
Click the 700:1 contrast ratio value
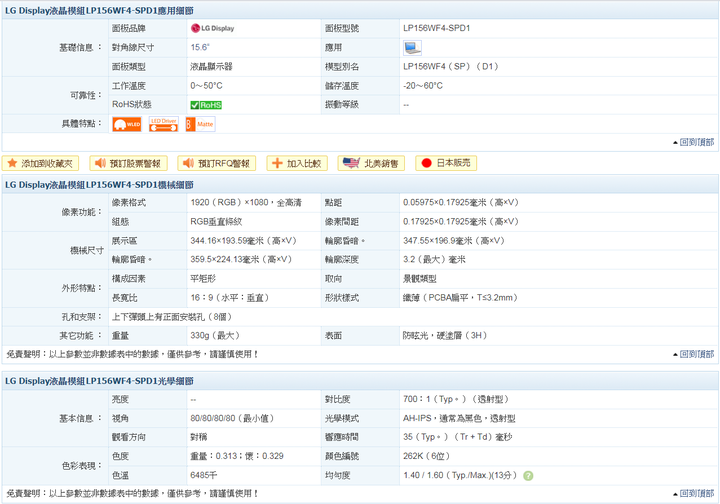[x=456, y=399]
